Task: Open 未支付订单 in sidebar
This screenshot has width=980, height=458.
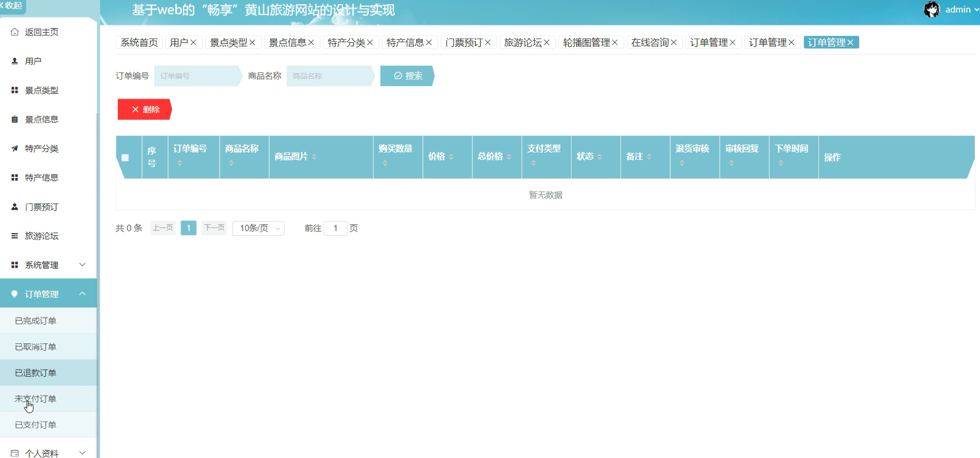Action: coord(48,399)
